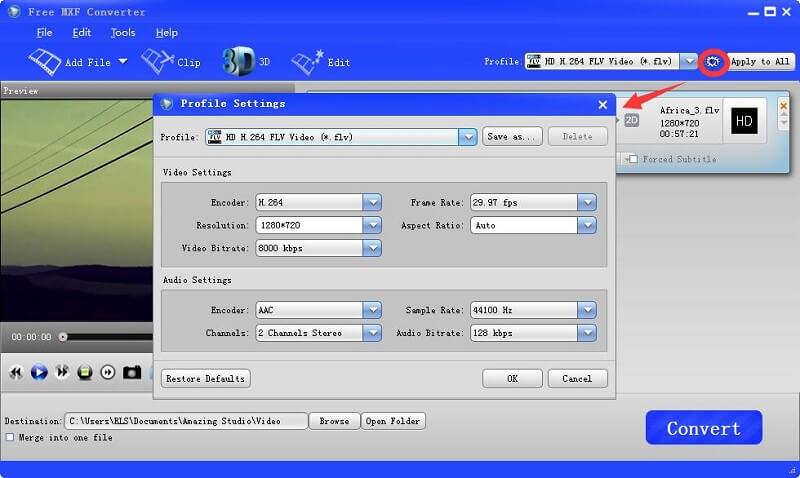Click the Convert button
This screenshot has width=800, height=478.
(704, 427)
